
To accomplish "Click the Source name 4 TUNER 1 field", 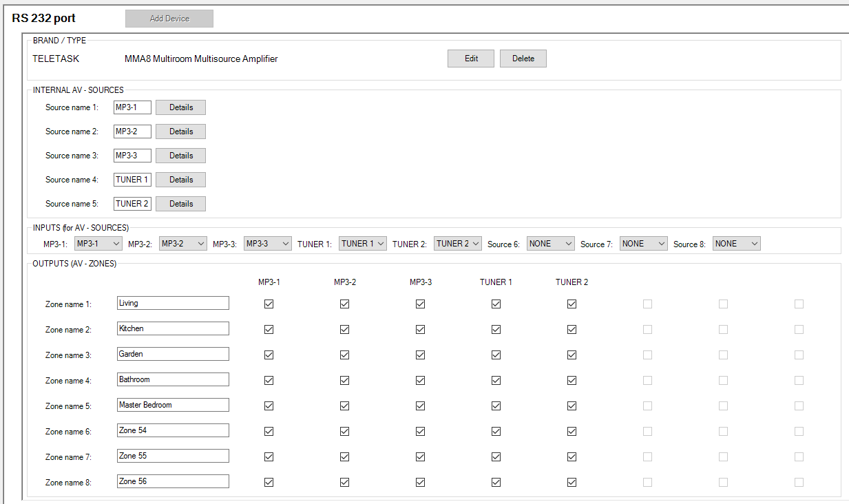I will tap(132, 180).
